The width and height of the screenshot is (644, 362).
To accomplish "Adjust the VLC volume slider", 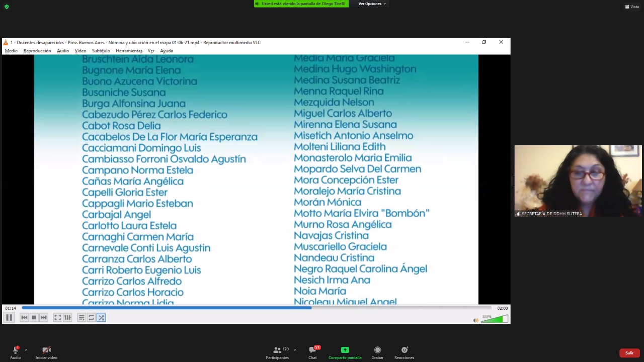I will [495, 319].
